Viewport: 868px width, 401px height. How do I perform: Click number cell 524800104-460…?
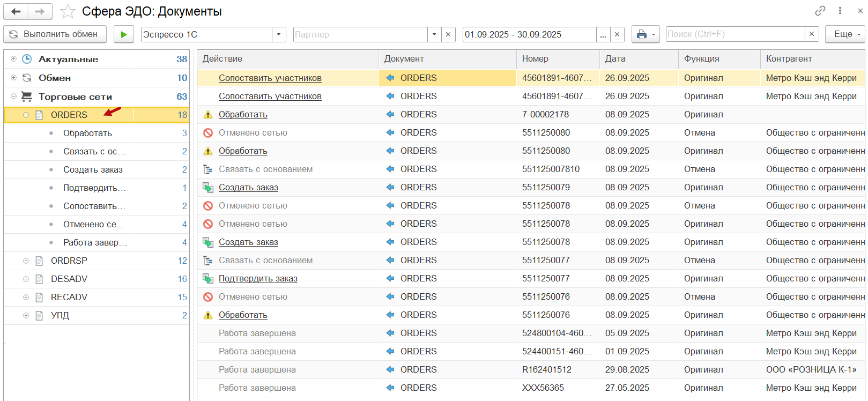pos(558,333)
